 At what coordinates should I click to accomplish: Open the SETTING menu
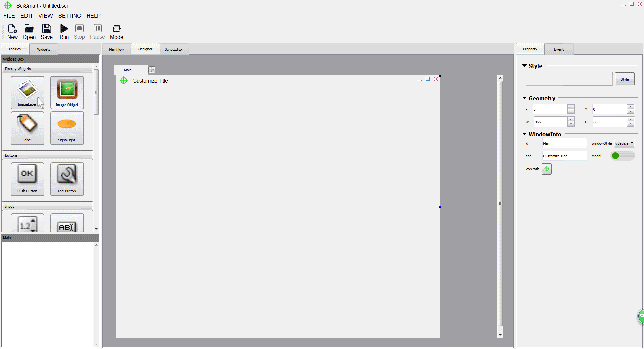(70, 16)
